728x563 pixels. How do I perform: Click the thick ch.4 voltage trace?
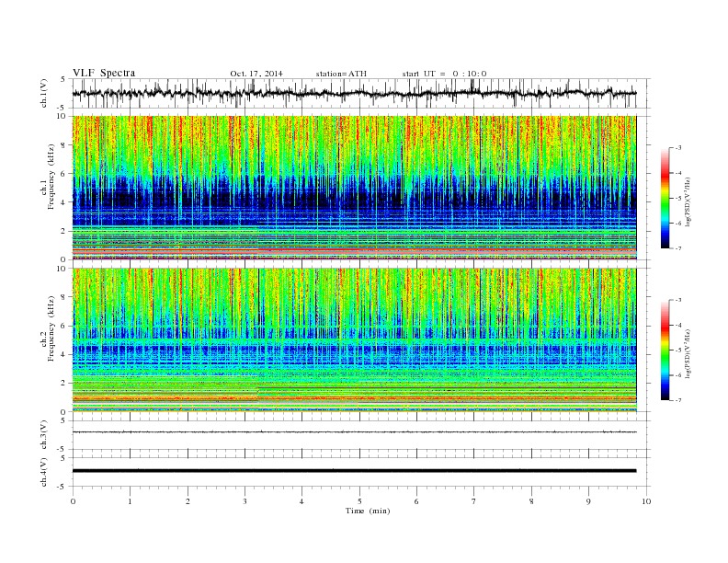pos(354,471)
